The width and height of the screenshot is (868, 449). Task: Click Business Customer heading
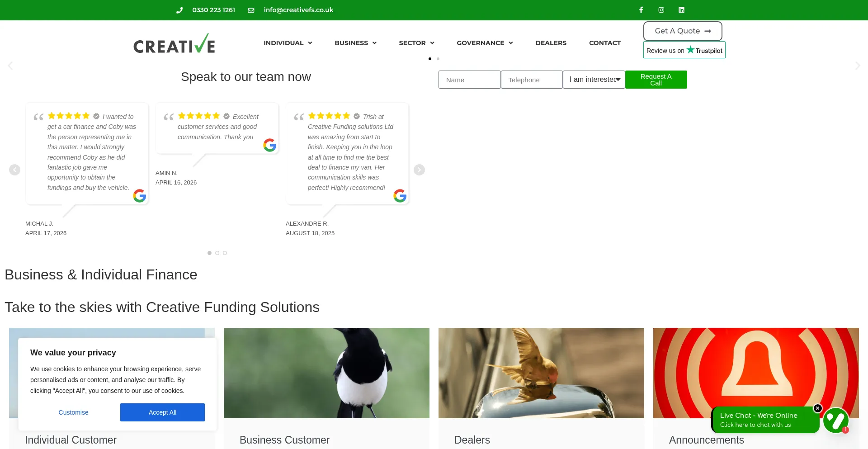284,440
